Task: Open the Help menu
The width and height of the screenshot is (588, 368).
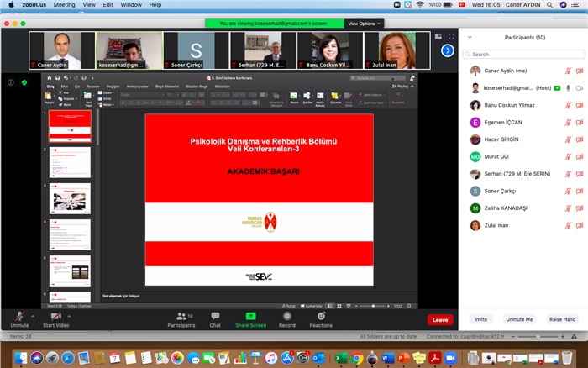Action: tap(155, 5)
